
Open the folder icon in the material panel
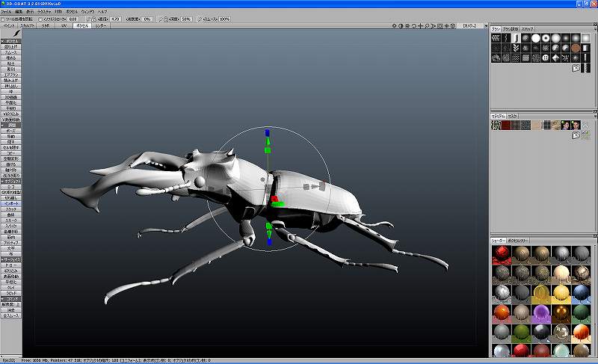(x=576, y=135)
